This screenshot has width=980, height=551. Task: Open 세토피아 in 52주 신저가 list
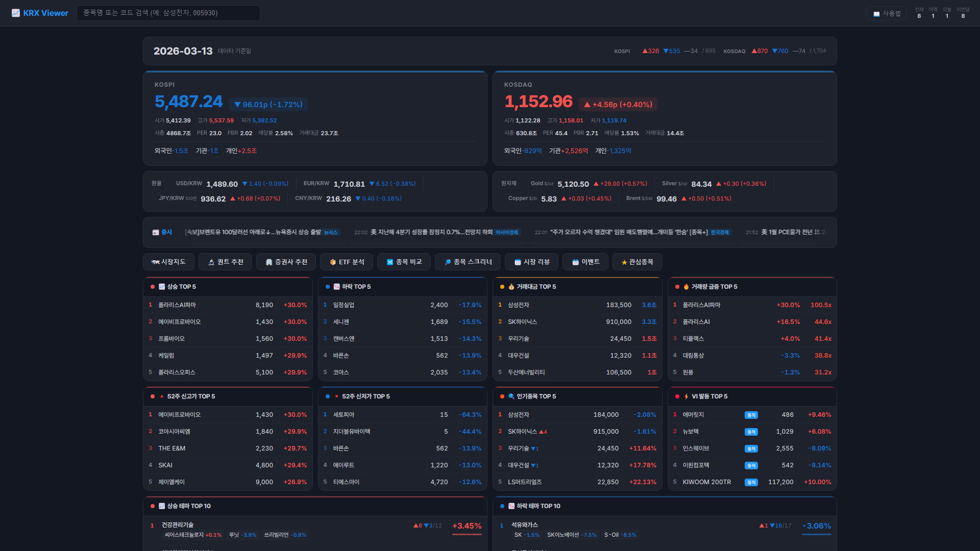coord(344,415)
